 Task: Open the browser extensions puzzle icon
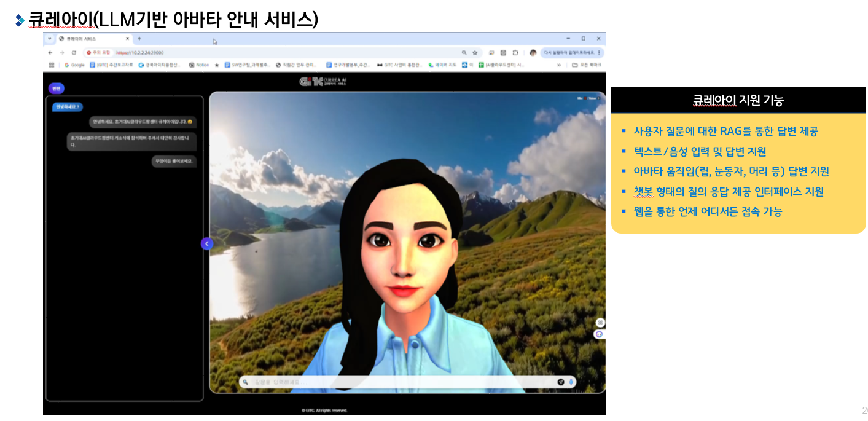point(515,53)
